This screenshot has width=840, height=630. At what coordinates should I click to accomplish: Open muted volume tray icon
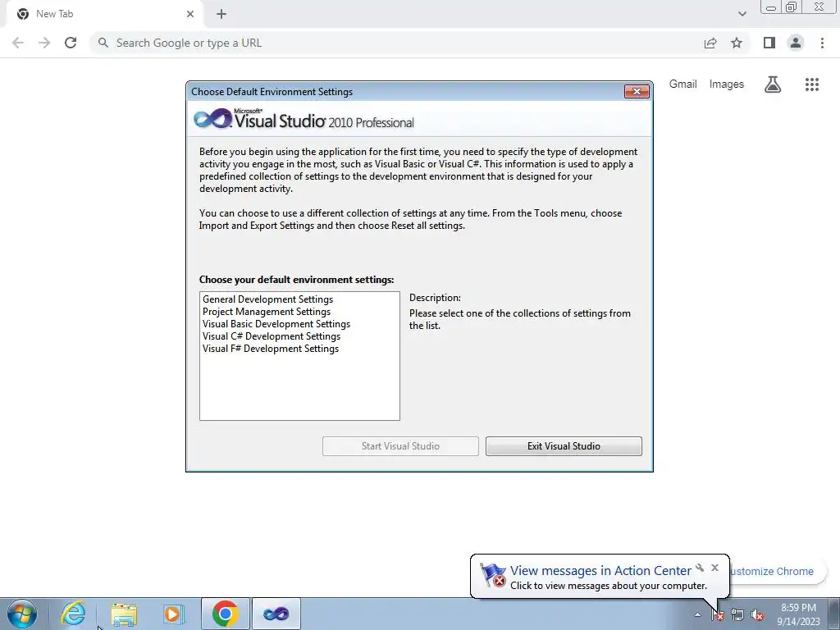(x=757, y=615)
